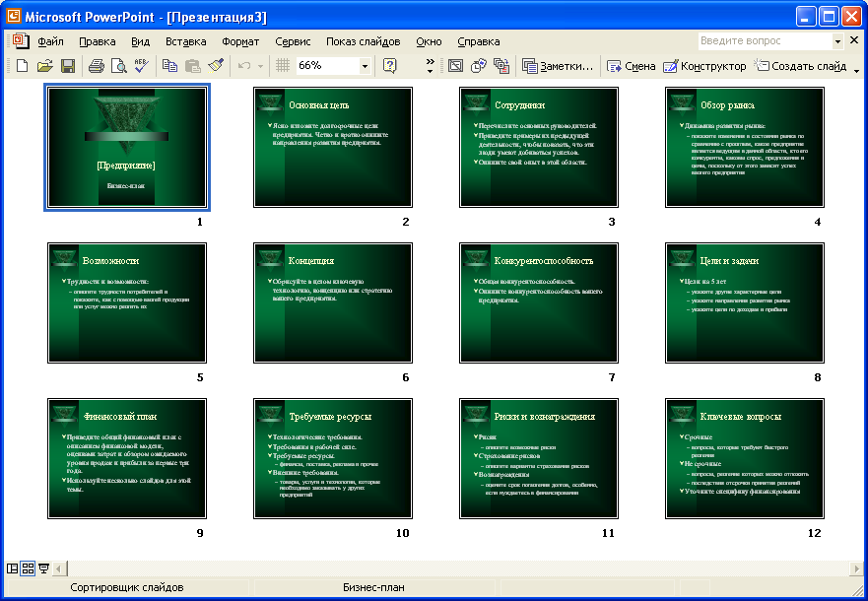Click the Rehearse Timings clock icon
The width and height of the screenshot is (868, 601).
pyautogui.click(x=478, y=66)
